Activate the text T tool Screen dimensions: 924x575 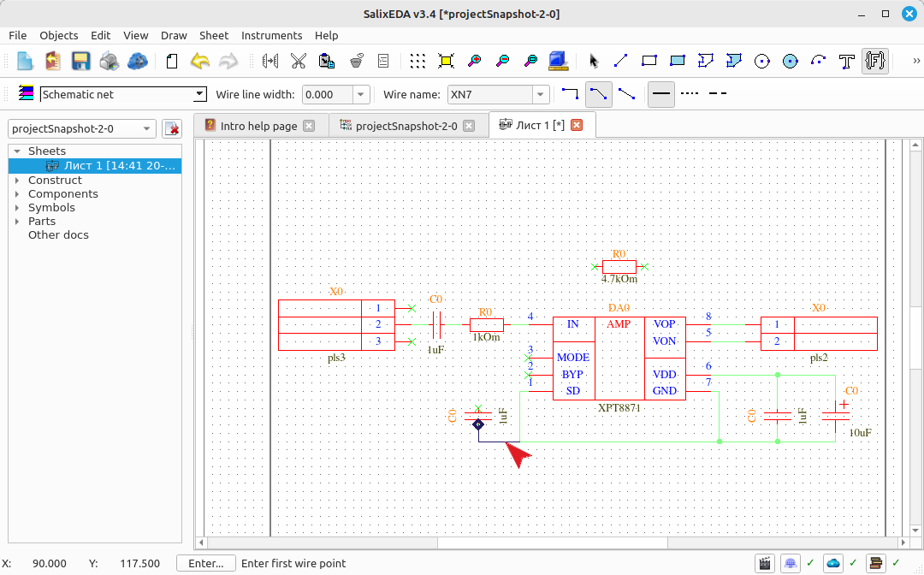pyautogui.click(x=847, y=61)
